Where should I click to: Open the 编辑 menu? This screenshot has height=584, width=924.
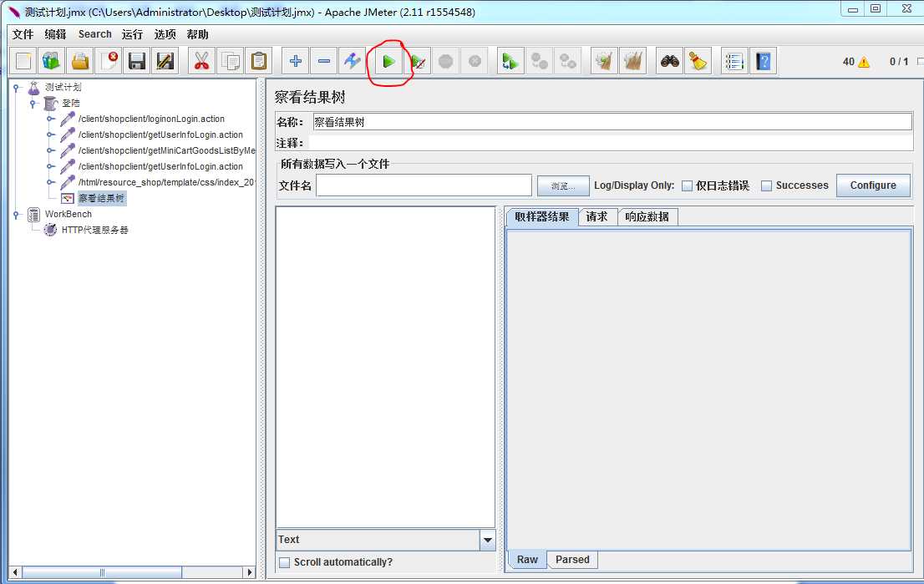(55, 34)
